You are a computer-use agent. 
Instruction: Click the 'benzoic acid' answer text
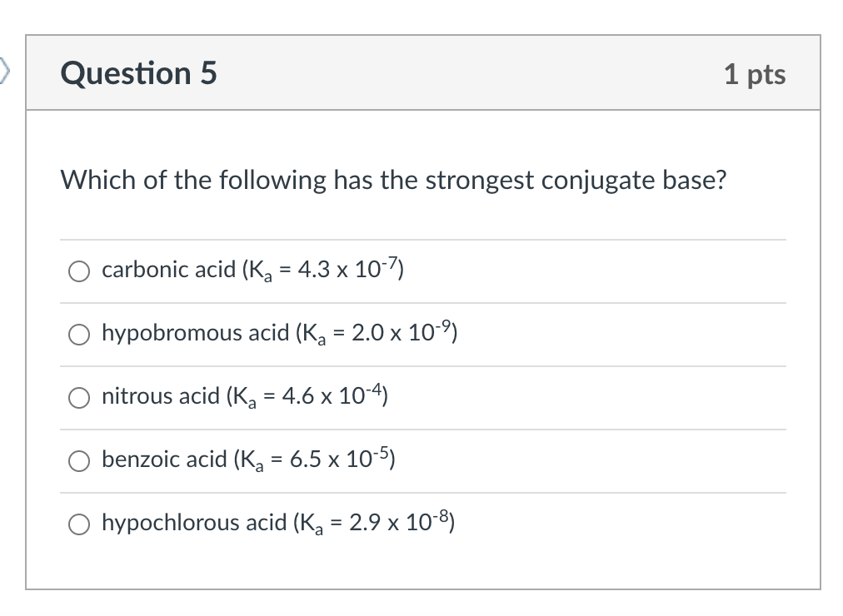(165, 460)
